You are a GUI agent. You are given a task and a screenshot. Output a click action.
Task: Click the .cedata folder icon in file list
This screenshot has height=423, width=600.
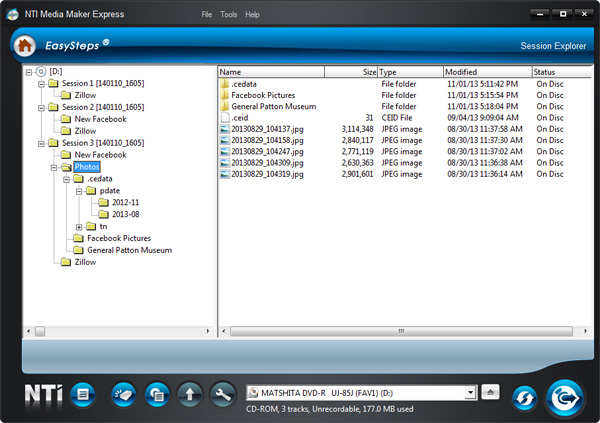(225, 84)
